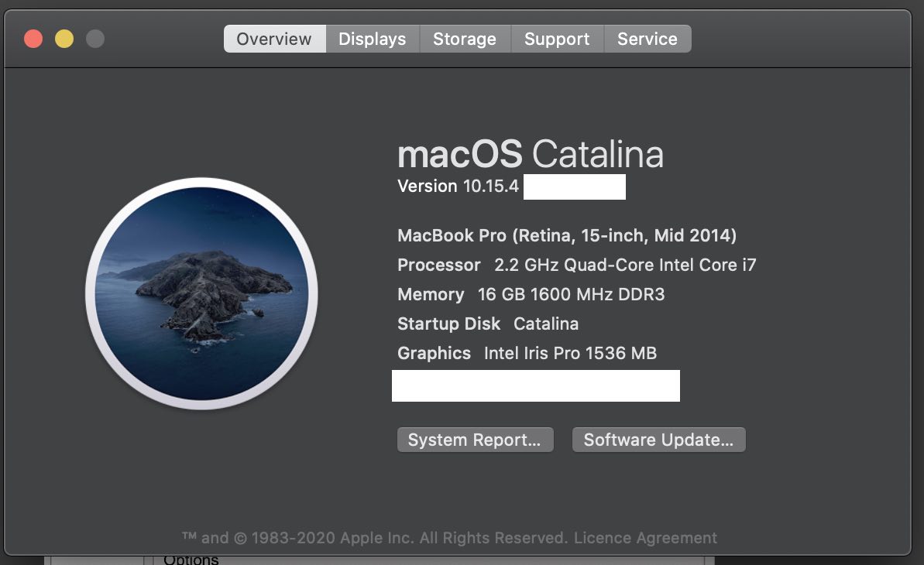
Task: Click the 'Processor' label
Action: (x=439, y=265)
